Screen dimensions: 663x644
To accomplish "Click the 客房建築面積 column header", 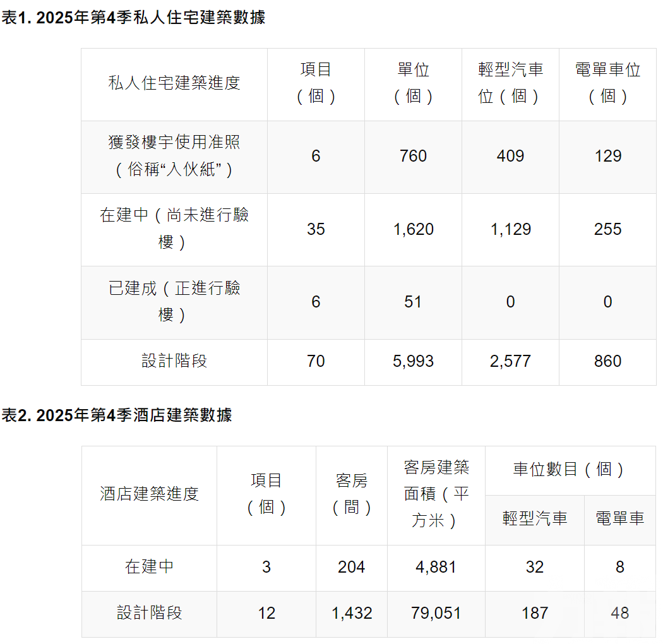I will click(436, 494).
